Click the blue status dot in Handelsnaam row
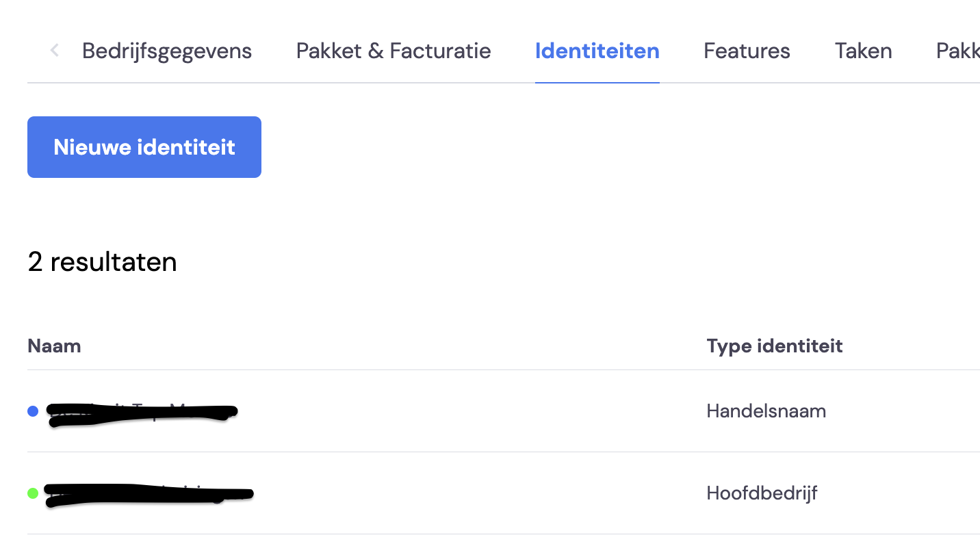The image size is (980, 546). [x=32, y=411]
